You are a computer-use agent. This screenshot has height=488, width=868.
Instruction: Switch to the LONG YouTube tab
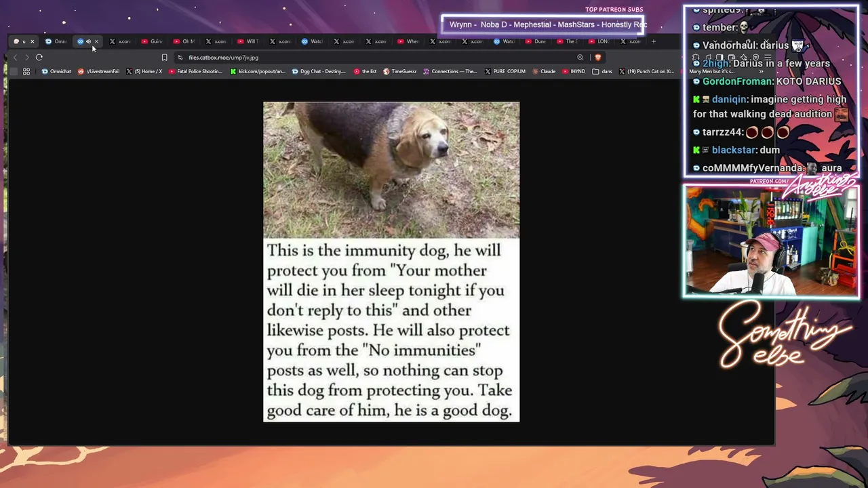click(x=599, y=41)
